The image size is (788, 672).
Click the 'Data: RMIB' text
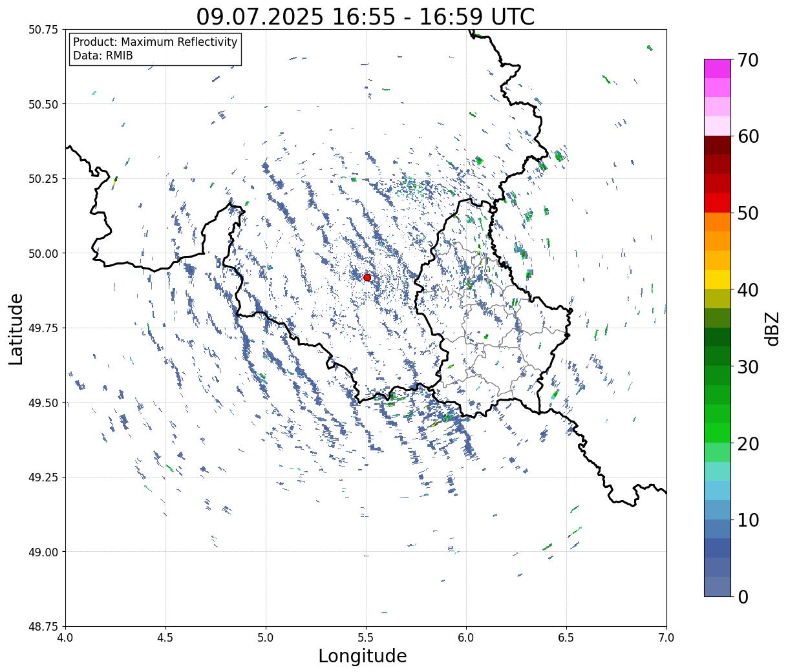(x=103, y=56)
